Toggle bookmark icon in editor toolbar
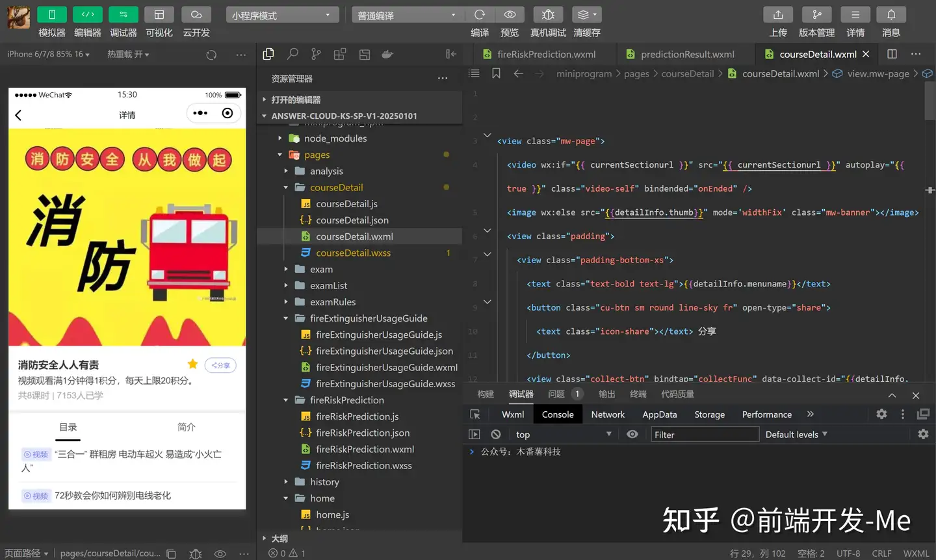Image resolution: width=936 pixels, height=560 pixels. [x=496, y=73]
